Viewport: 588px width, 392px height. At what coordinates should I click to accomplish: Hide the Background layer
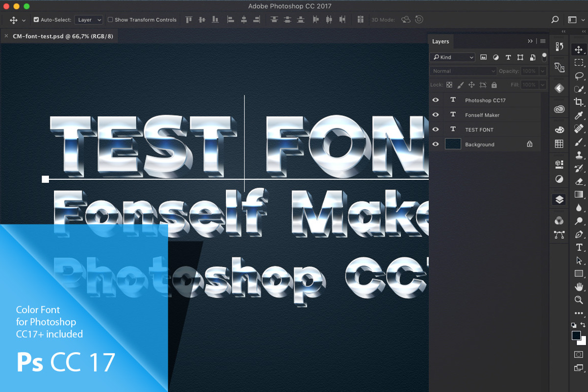click(x=436, y=144)
